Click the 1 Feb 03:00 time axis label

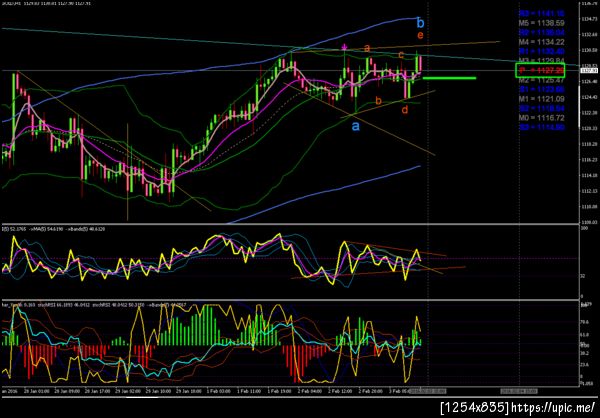(220, 392)
